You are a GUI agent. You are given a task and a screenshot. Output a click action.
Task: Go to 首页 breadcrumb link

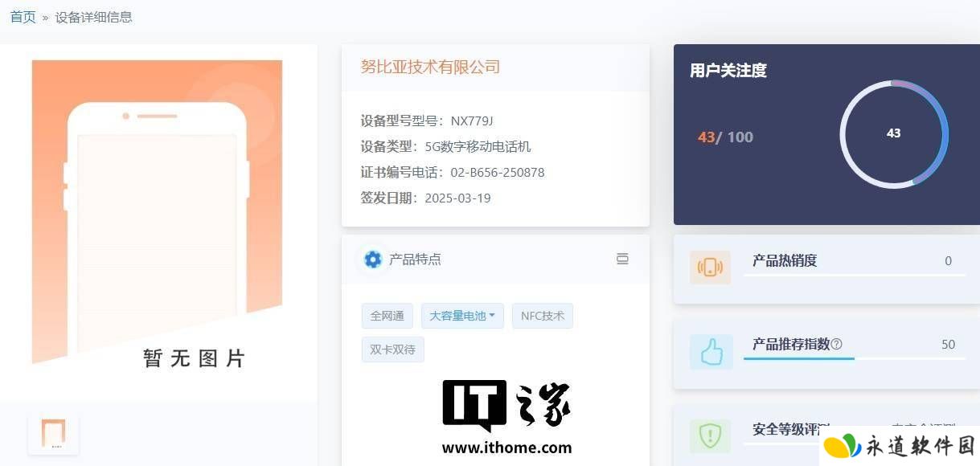point(23,17)
